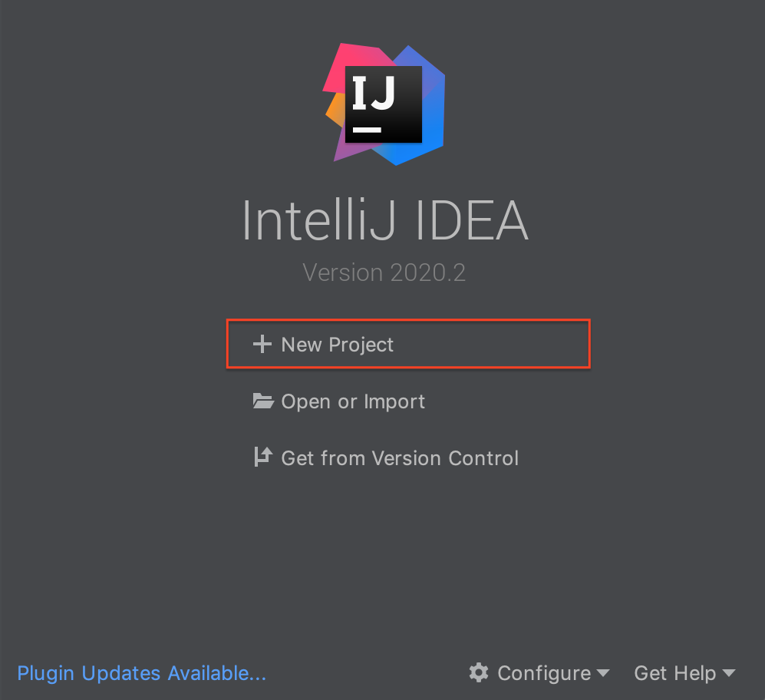Expand the Get Help dropdown arrow

[x=728, y=674]
